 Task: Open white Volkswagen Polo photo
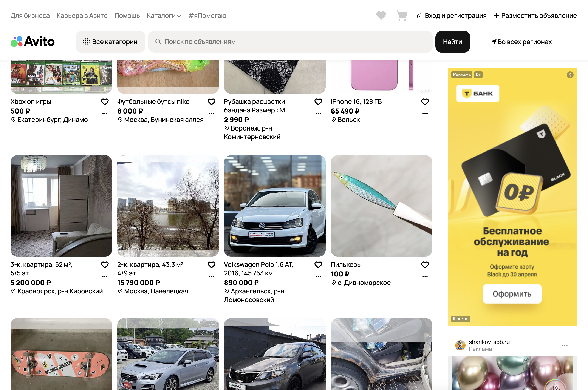coord(275,206)
